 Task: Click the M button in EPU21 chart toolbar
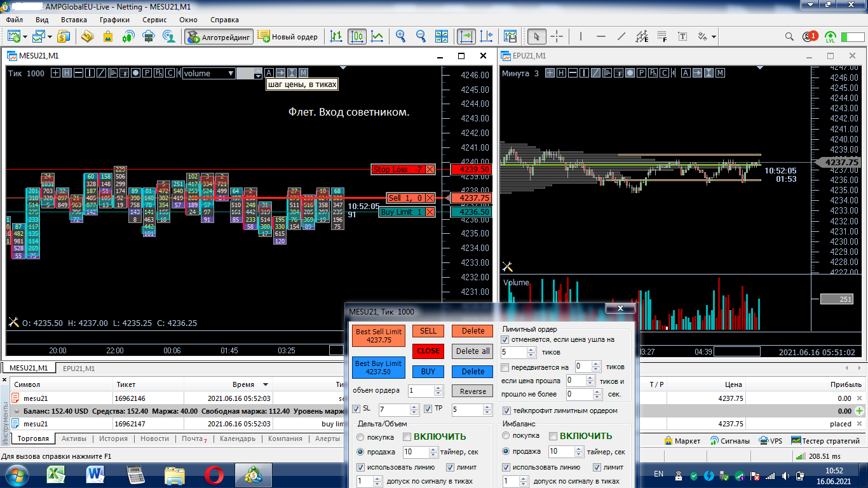[720, 73]
